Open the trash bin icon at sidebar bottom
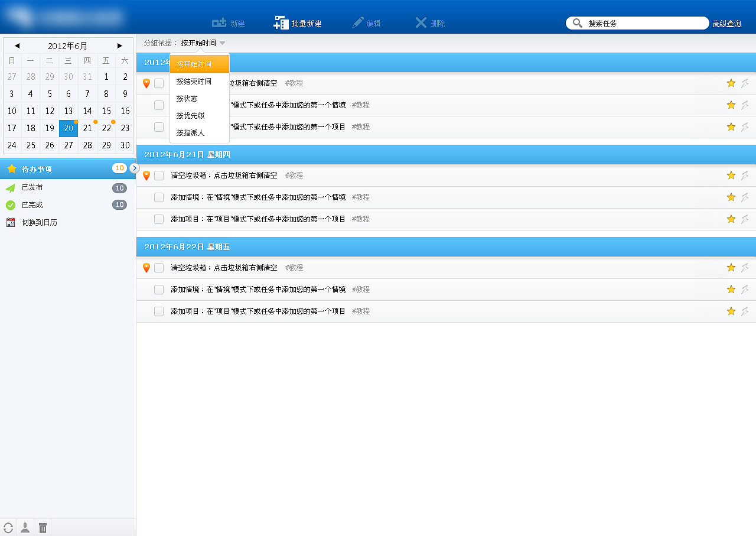This screenshot has width=756, height=536. click(x=43, y=528)
